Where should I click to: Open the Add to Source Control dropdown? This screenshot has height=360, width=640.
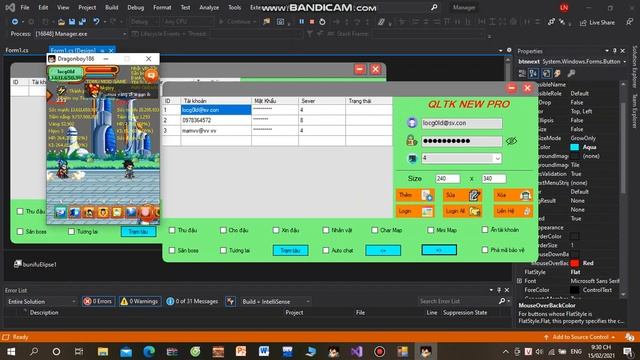(613, 337)
